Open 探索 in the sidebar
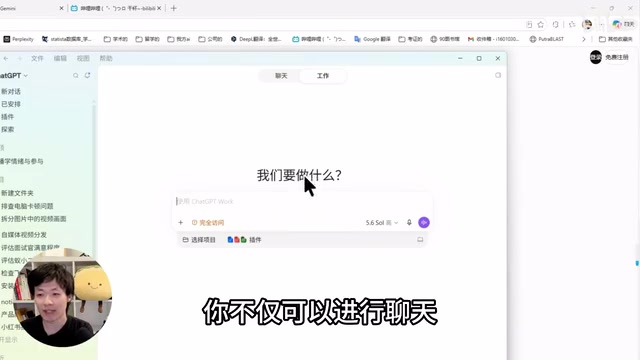 pyautogui.click(x=7, y=129)
